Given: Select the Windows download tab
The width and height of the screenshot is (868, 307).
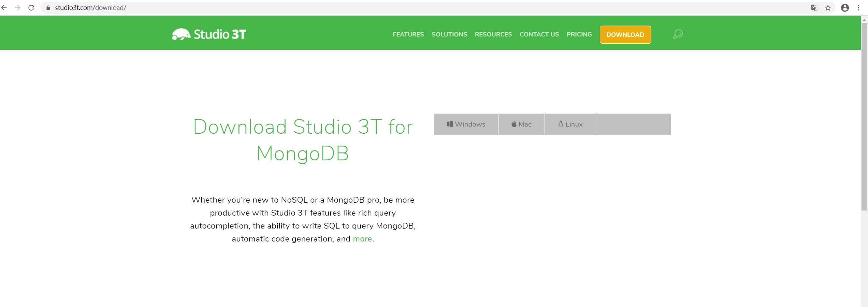Looking at the screenshot, I should [x=466, y=124].
